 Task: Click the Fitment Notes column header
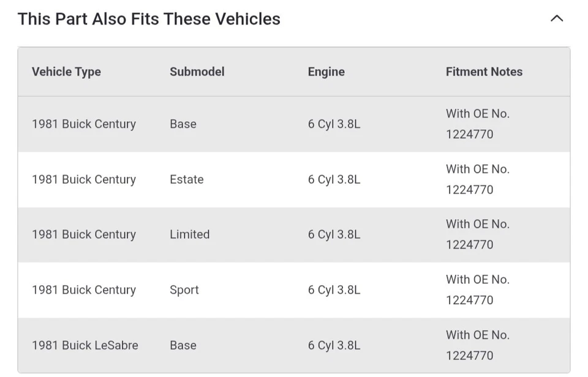pos(484,72)
